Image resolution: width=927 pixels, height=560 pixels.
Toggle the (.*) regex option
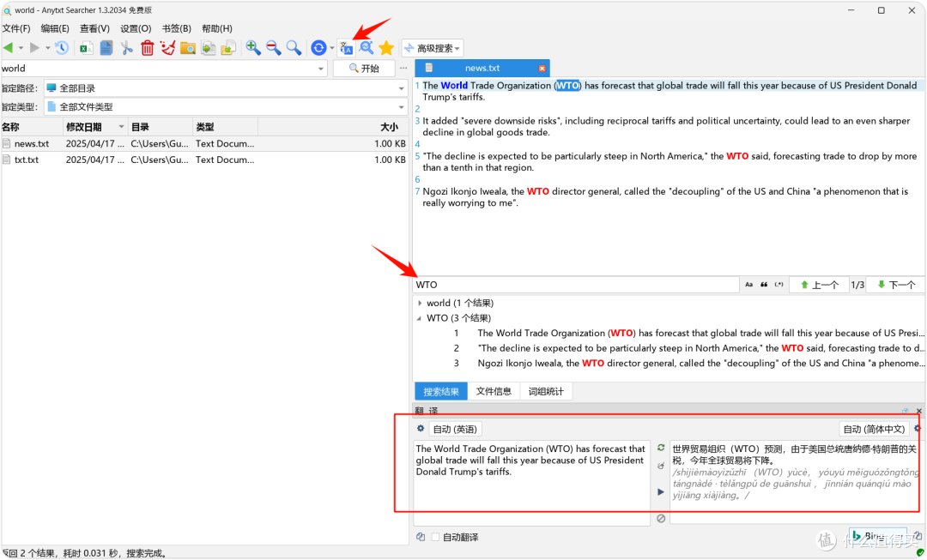(779, 285)
